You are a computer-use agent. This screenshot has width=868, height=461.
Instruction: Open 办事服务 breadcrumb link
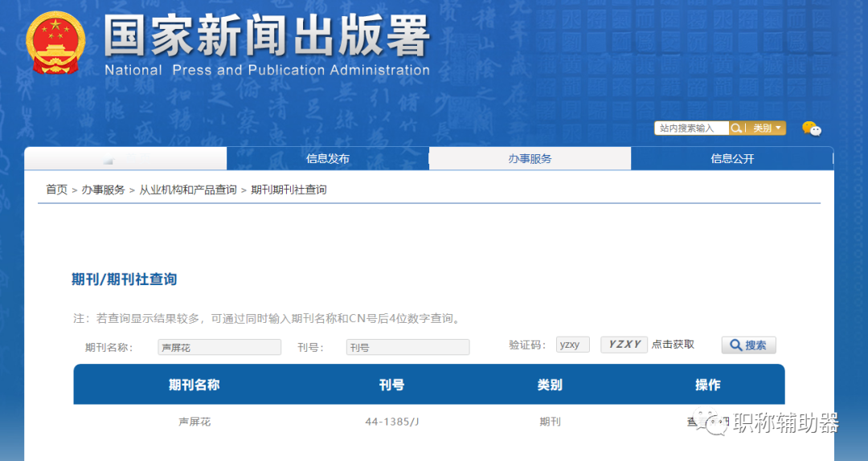103,190
